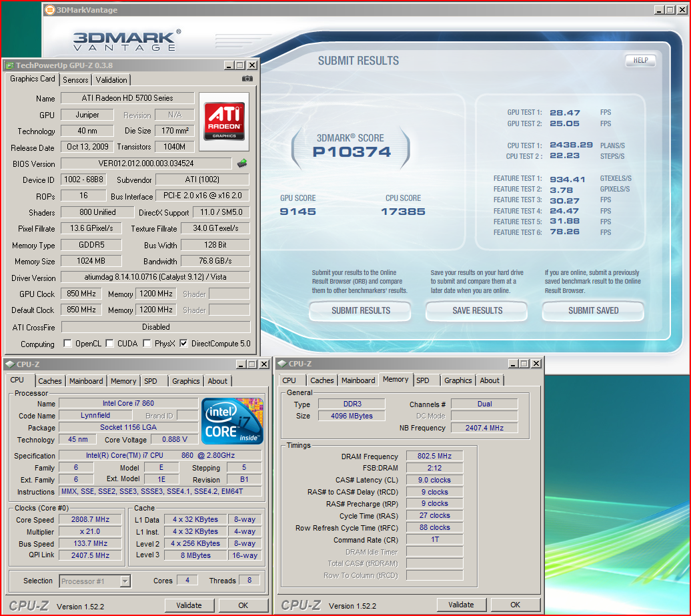Click the Core Speed 2808.7 MHz field

coord(90,519)
